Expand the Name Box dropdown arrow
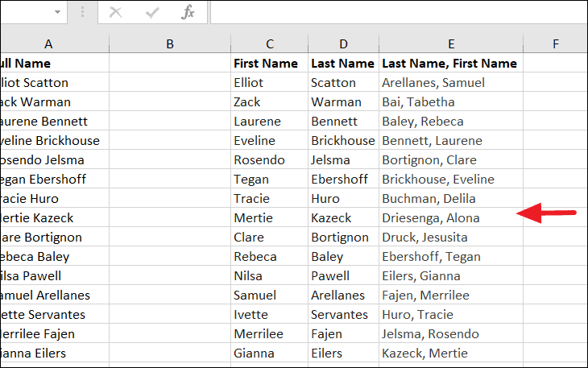 point(57,12)
